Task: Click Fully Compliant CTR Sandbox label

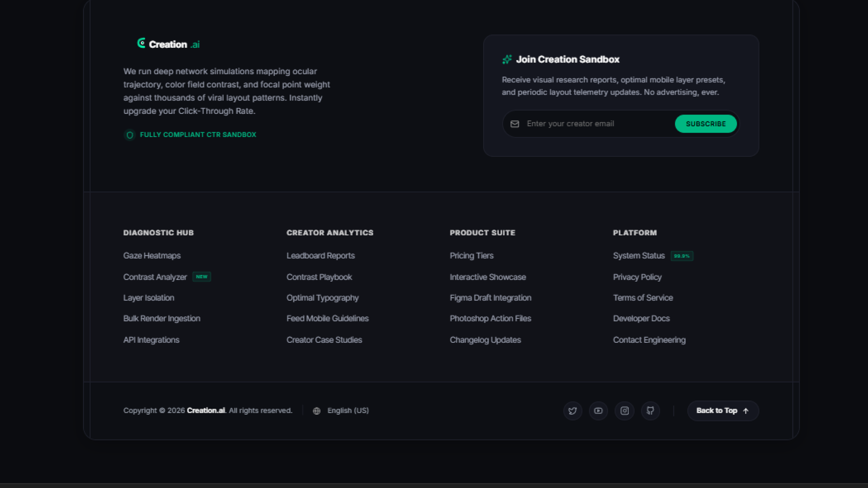Action: [198, 135]
